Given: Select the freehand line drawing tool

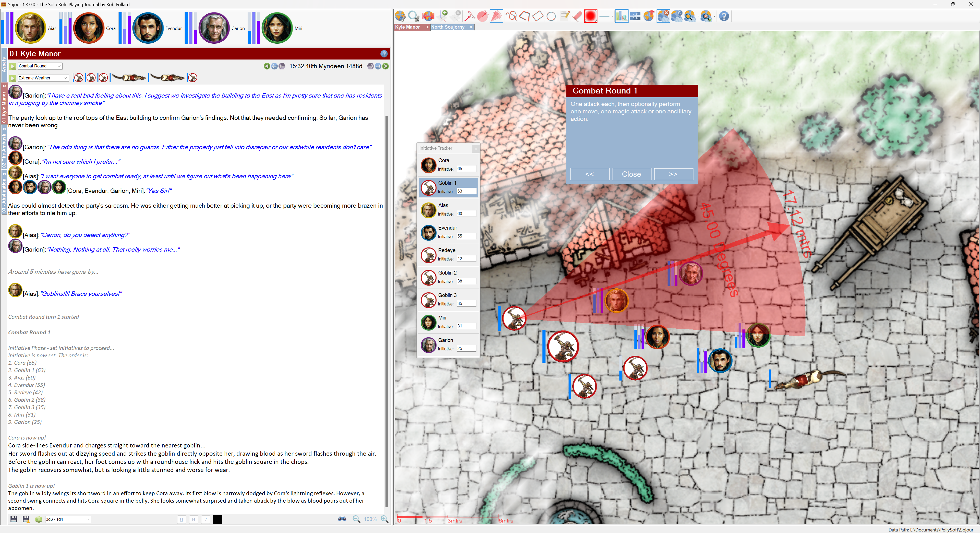Looking at the screenshot, I should click(x=511, y=16).
